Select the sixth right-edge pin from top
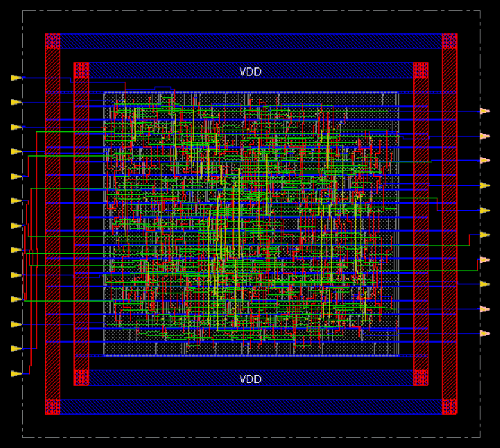Screen dimensions: 500x448 click(x=485, y=235)
